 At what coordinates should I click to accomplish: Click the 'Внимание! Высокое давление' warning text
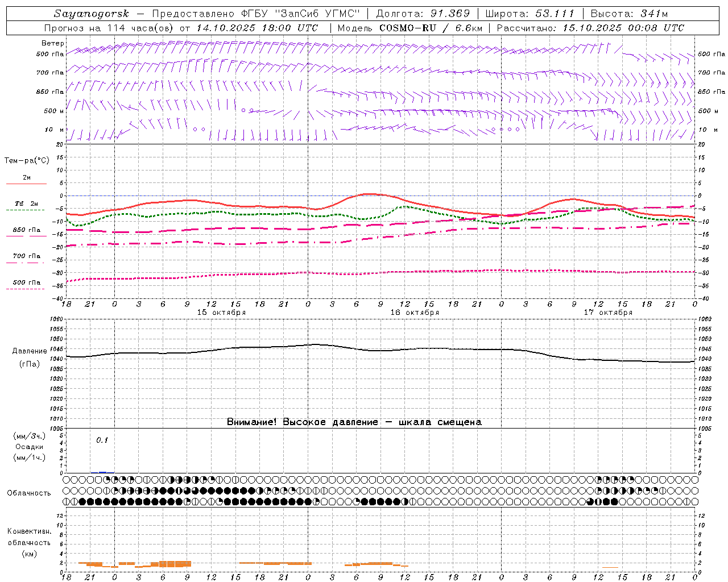point(303,422)
